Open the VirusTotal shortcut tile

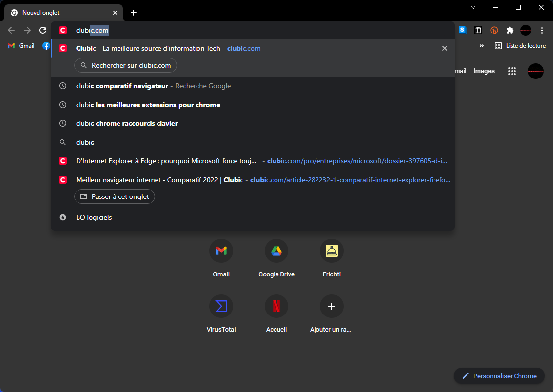[221, 314]
